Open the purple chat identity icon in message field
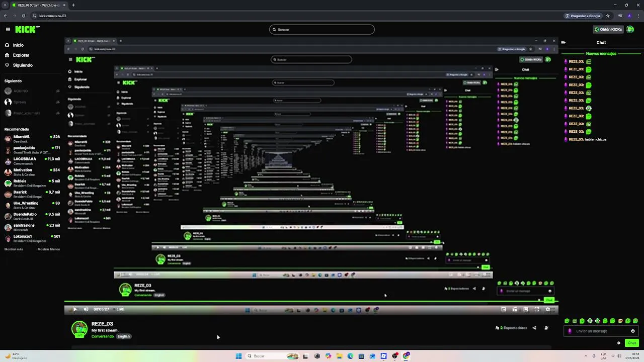The width and height of the screenshot is (644, 362). tap(570, 331)
